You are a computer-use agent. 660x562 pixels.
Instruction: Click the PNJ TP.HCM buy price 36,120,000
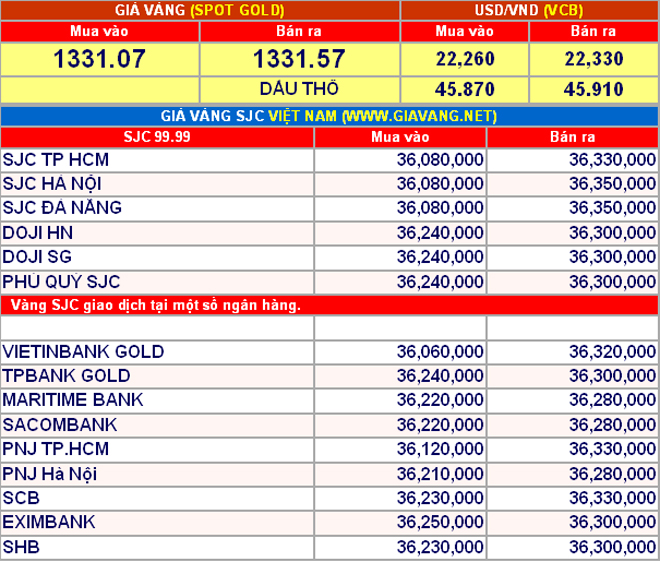point(440,449)
